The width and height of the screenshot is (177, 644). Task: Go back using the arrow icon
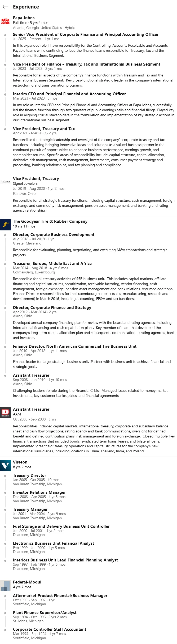point(5,7)
